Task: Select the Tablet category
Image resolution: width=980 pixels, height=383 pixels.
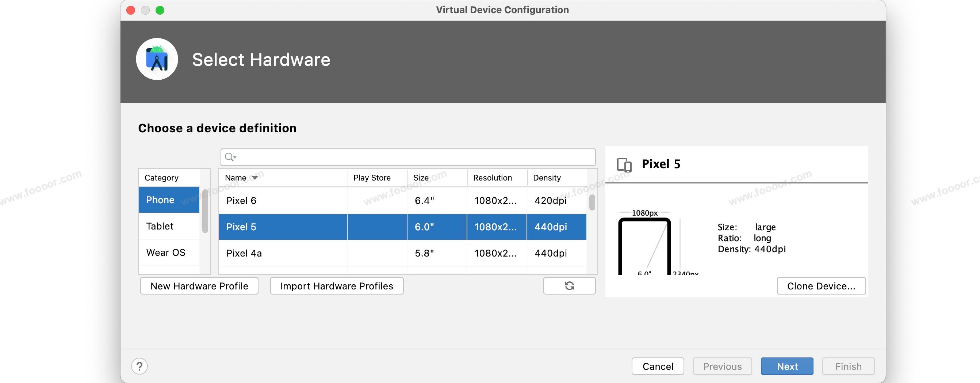Action: coord(169,226)
